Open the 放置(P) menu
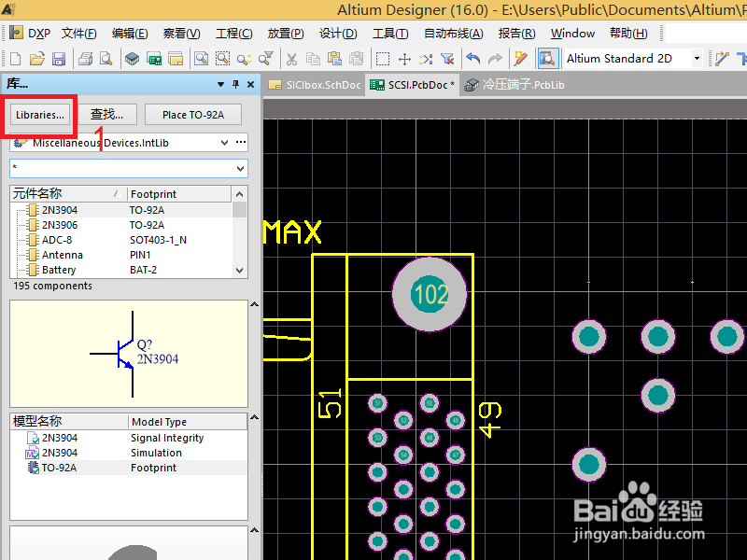Viewport: 747px width, 560px height. 286,33
